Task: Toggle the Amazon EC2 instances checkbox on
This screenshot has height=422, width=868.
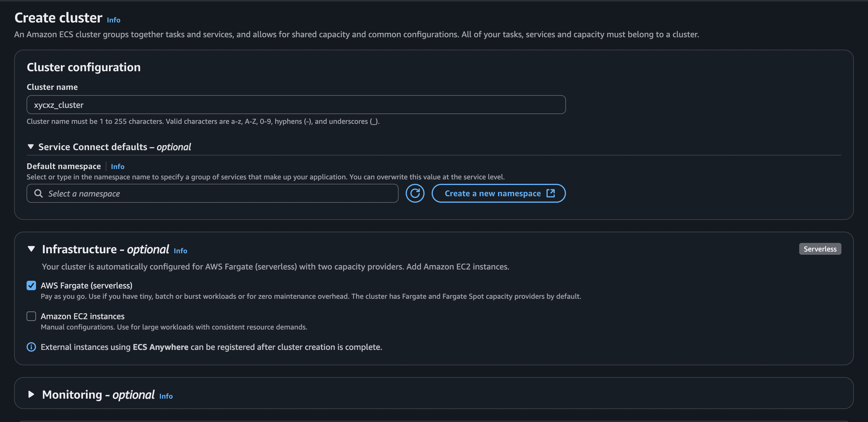Action: point(31,316)
